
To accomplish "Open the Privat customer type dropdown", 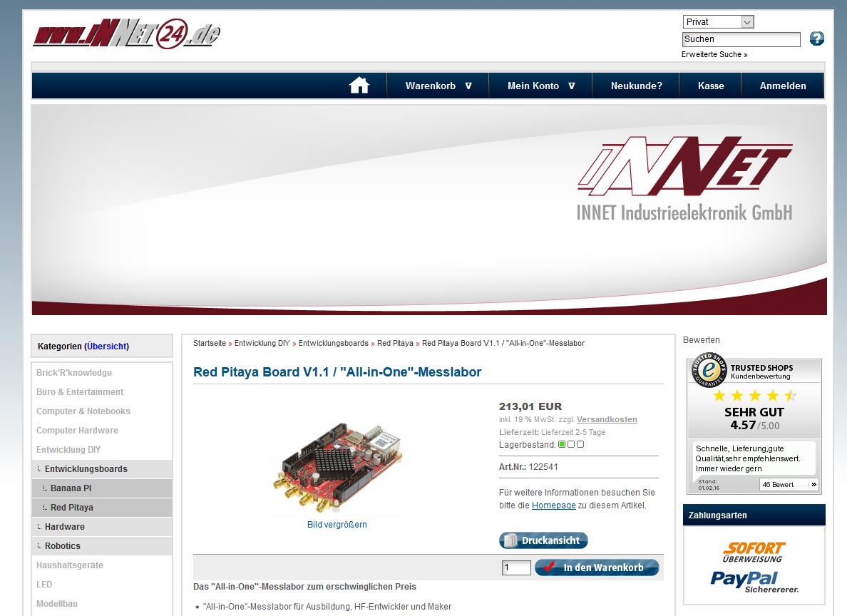I will (x=718, y=21).
